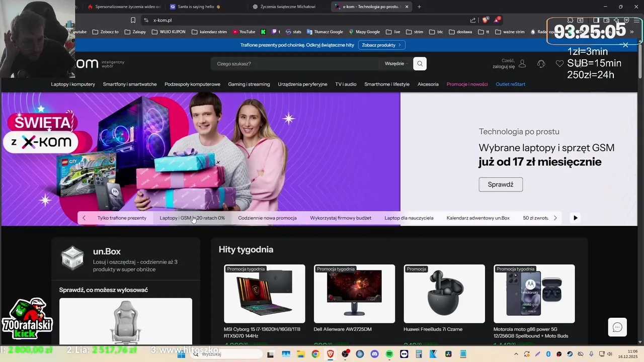Open the heart wishlist icon

(559, 64)
